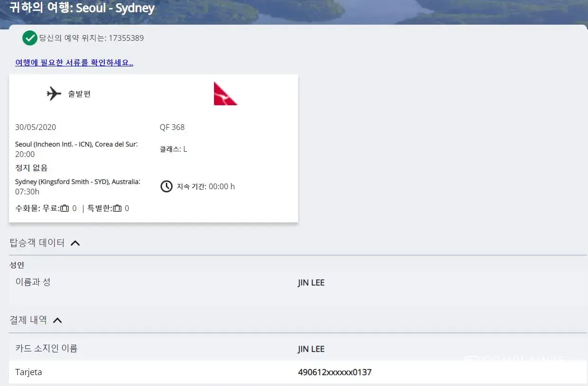Open the 여행에 필요한 서류를 확인하세요 link
Viewport: 588px width, 386px height.
click(x=74, y=63)
